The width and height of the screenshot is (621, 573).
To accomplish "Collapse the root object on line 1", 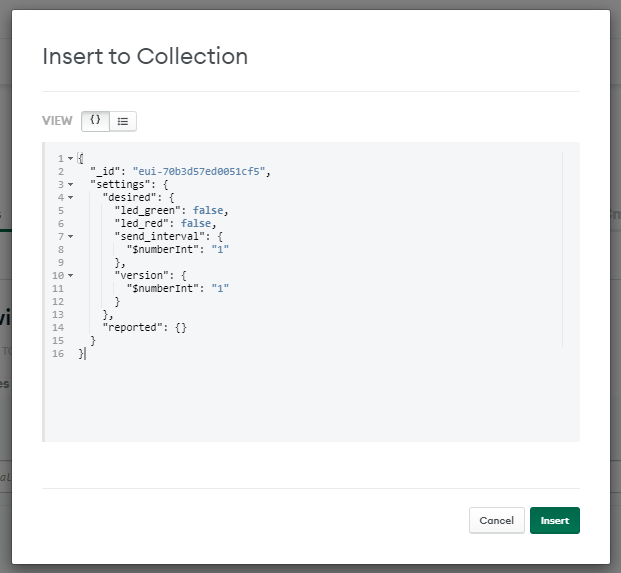I will tap(70, 158).
